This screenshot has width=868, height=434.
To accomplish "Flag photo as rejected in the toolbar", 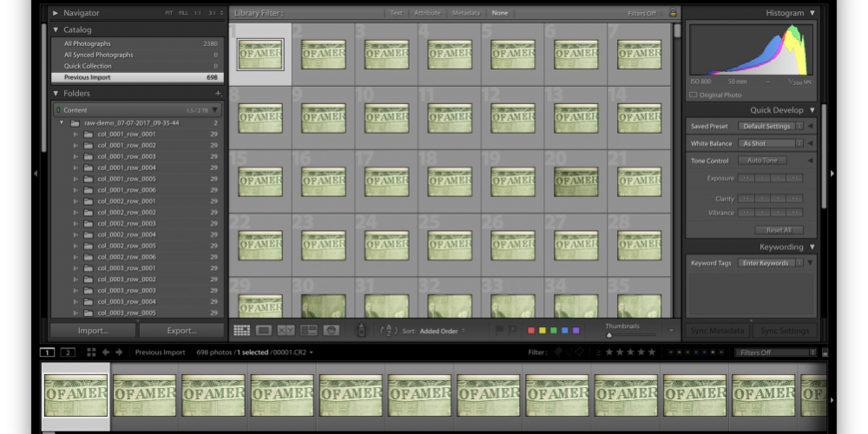I will [x=513, y=331].
